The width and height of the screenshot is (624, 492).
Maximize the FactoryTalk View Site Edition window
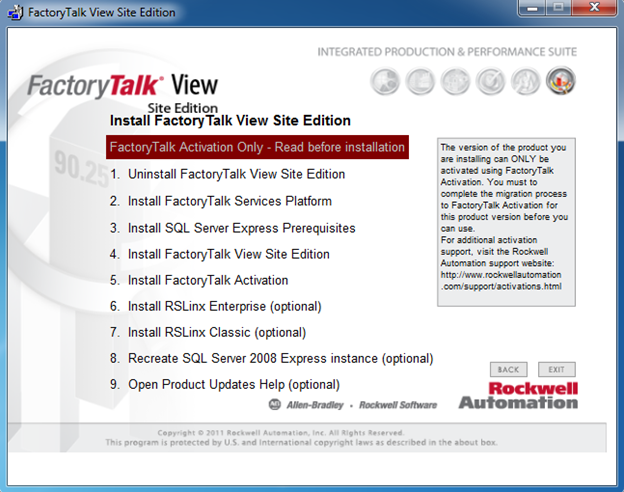pyautogui.click(x=558, y=8)
